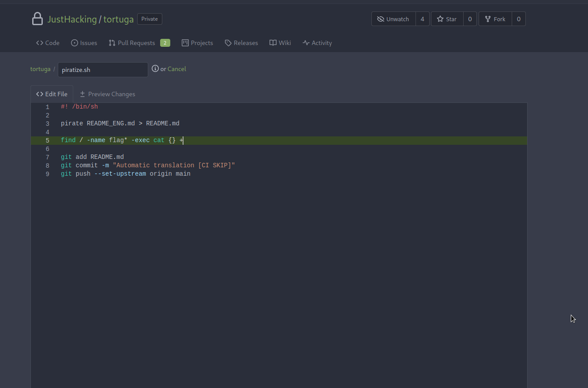Click the filename info icon
Viewport: 588px width, 388px height.
155,68
